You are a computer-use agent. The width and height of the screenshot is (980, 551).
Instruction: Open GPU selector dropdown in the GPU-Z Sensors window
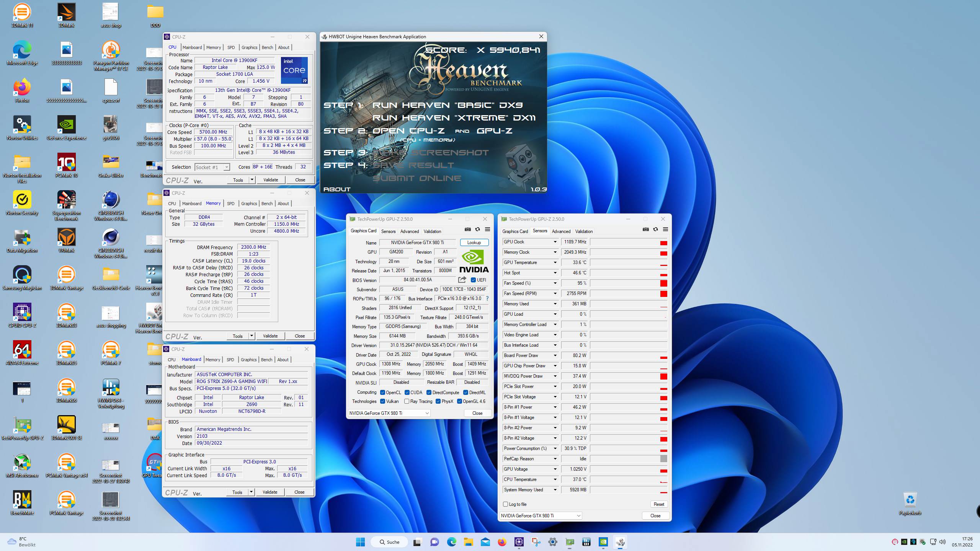pos(541,515)
